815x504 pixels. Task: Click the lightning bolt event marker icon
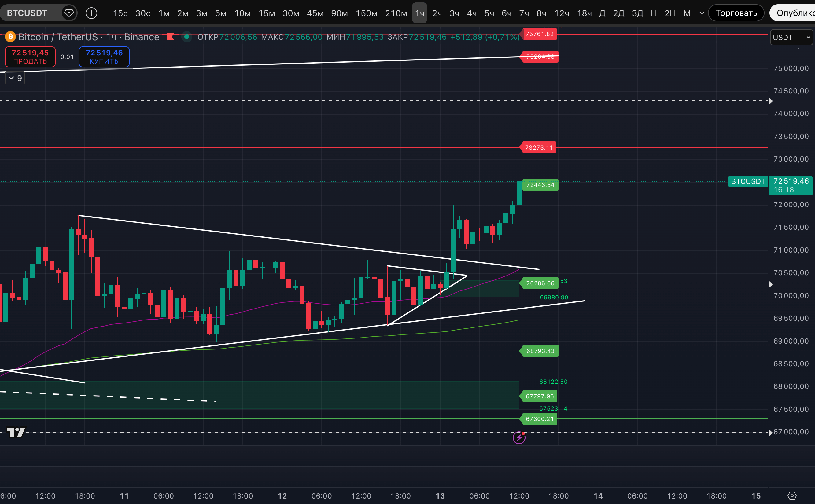click(519, 437)
